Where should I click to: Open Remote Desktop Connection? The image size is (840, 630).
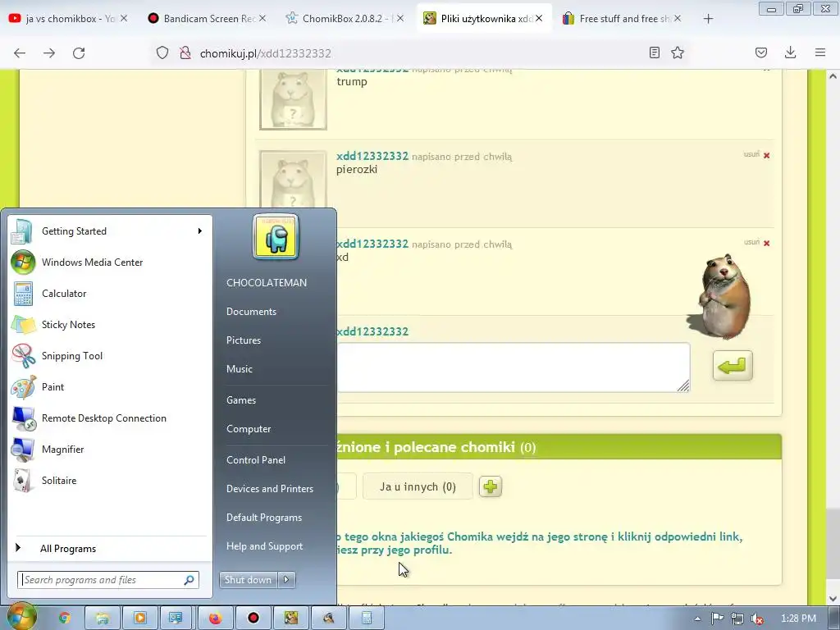coord(109,418)
